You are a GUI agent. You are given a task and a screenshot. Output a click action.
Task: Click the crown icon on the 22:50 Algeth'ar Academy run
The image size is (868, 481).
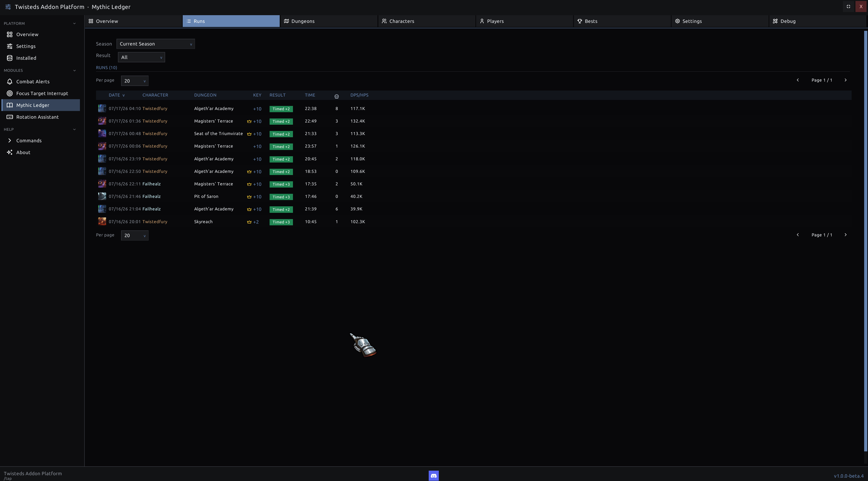tap(249, 172)
